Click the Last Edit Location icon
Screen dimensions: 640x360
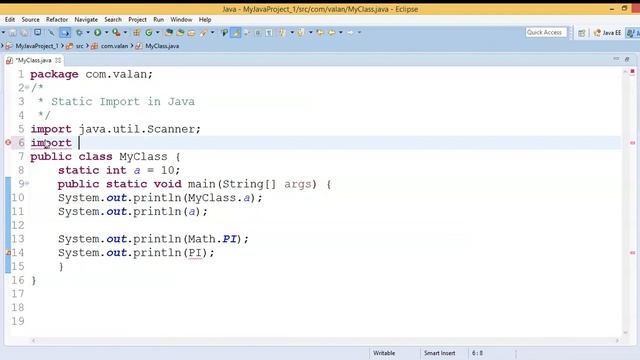[x=320, y=33]
